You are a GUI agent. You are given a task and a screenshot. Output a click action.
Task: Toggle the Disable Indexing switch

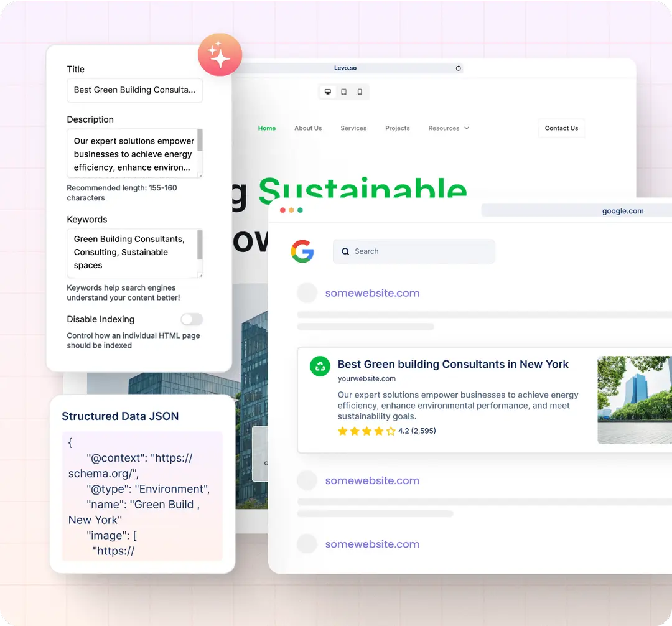(x=191, y=319)
